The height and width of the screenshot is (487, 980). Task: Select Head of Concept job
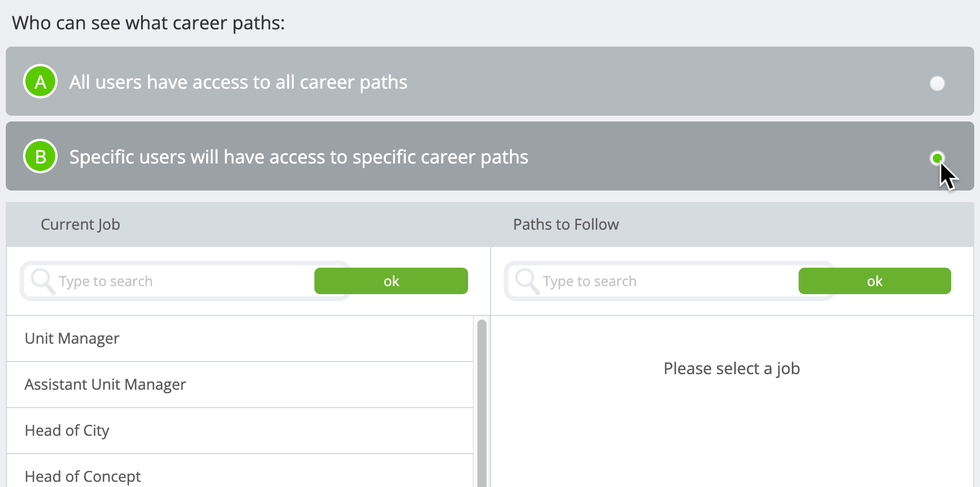click(240, 471)
